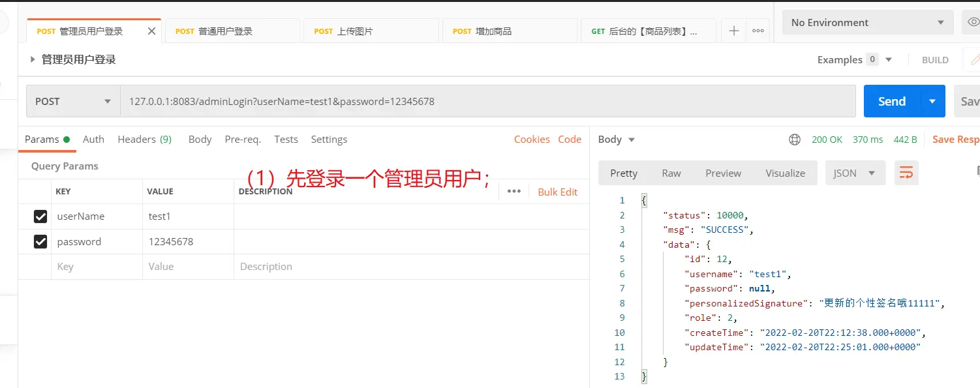The width and height of the screenshot is (980, 388).
Task: Click the empty Value placeholder field
Action: click(188, 267)
